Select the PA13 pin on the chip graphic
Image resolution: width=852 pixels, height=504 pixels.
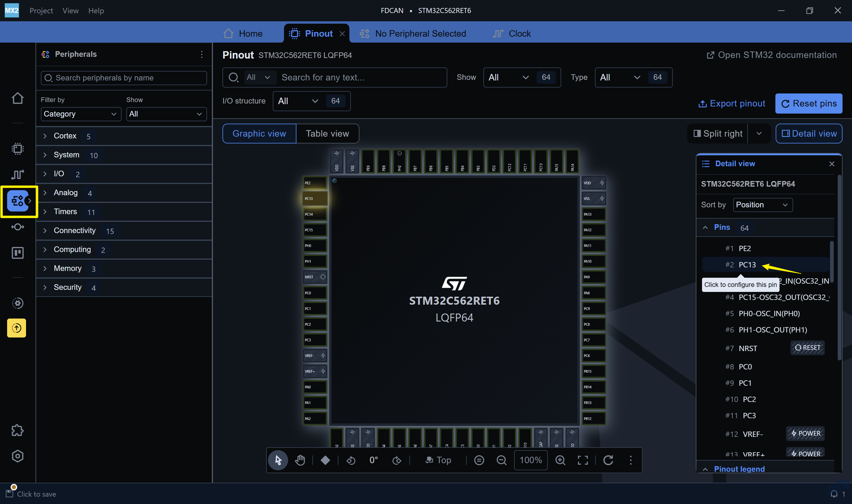[593, 214]
